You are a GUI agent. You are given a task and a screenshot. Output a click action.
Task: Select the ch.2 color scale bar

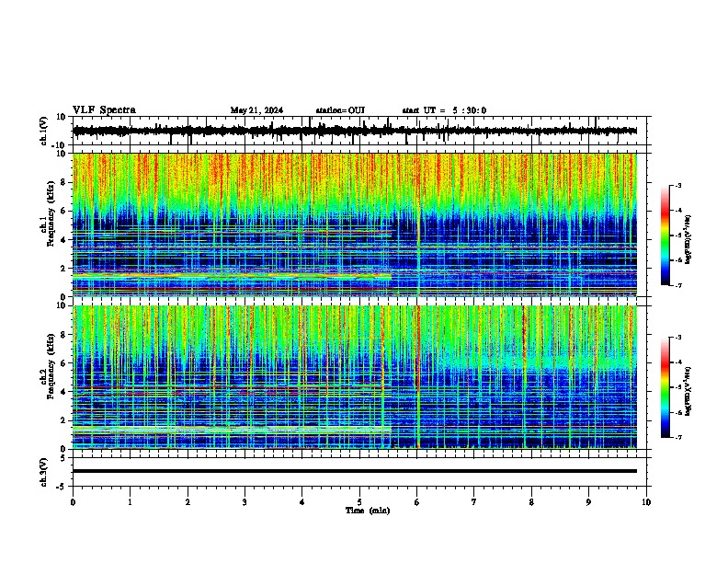(x=665, y=387)
